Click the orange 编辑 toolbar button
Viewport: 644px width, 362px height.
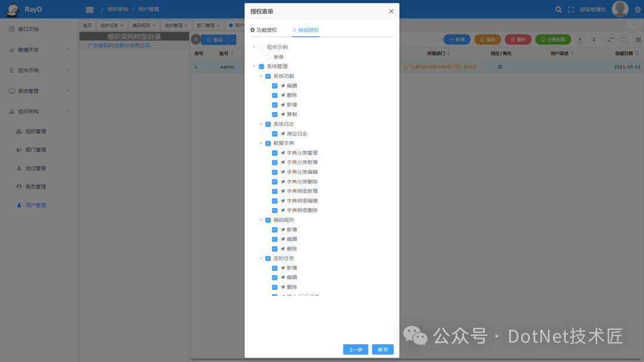488,39
